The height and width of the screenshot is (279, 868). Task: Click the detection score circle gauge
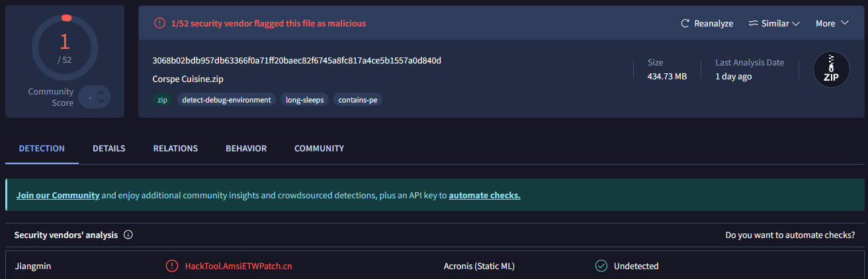[x=65, y=47]
